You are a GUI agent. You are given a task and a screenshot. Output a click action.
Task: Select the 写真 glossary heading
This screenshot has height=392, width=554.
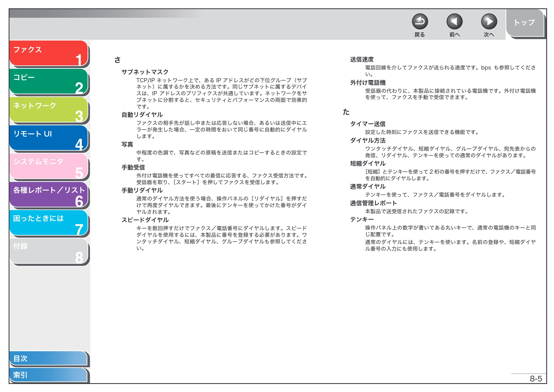[x=127, y=144]
